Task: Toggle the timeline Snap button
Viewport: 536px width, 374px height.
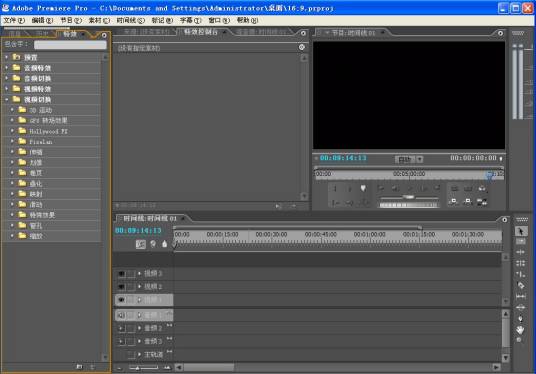Action: click(140, 244)
